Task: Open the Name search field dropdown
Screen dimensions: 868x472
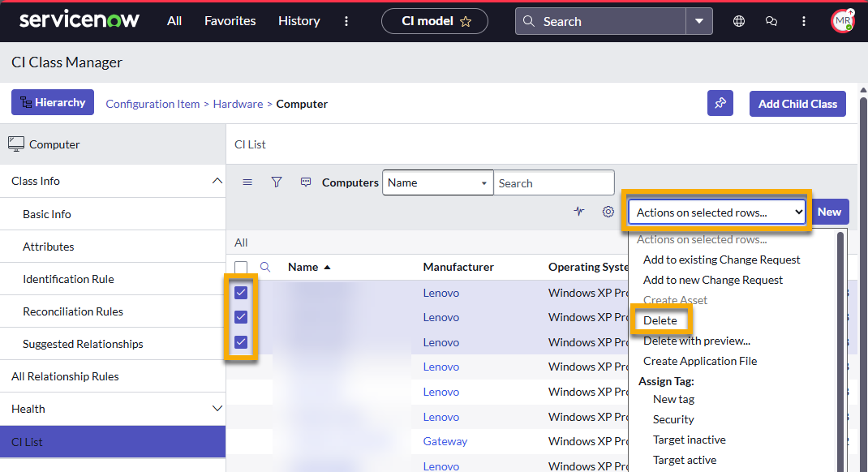Action: [437, 182]
